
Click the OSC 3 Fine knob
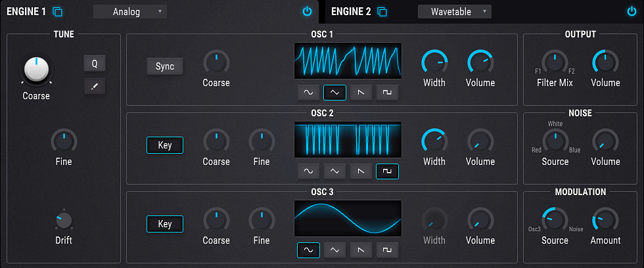pos(262,221)
